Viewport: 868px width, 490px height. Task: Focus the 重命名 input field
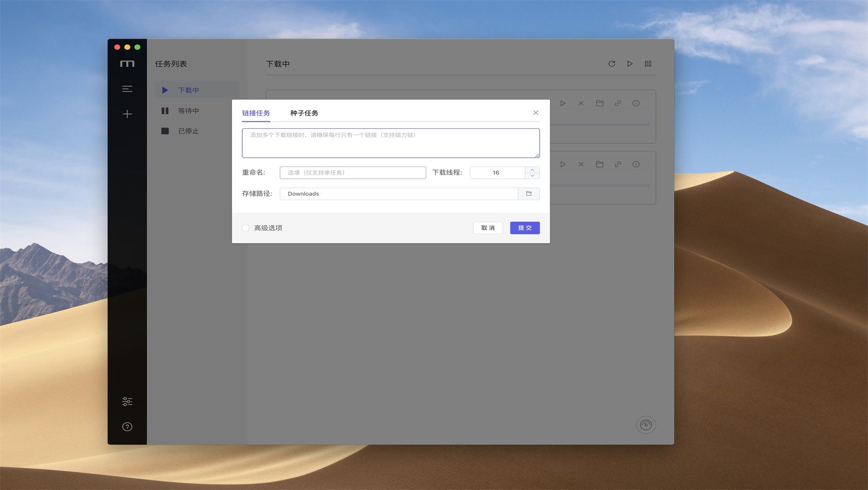[x=353, y=172]
